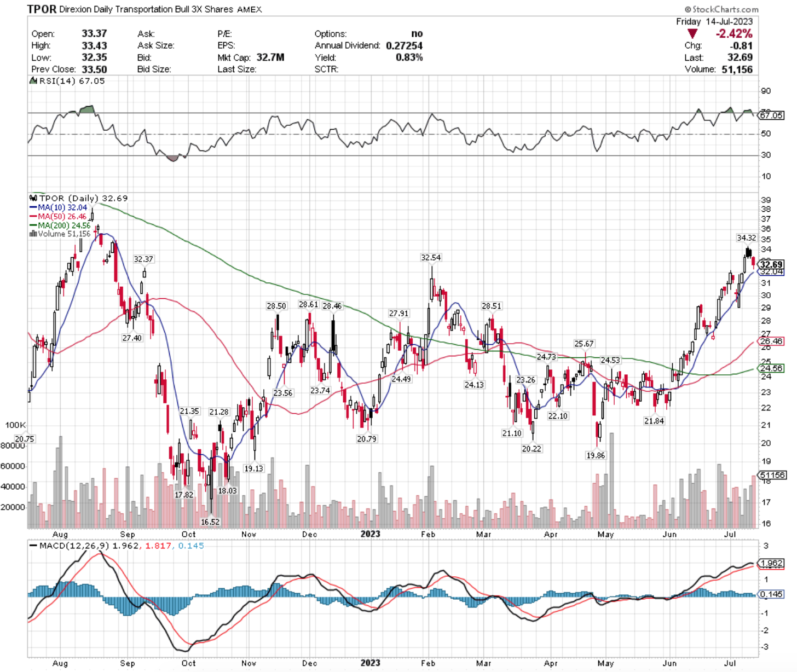797x672 pixels.
Task: Click the 24.56 MA(200) axis tag
Action: coord(771,368)
